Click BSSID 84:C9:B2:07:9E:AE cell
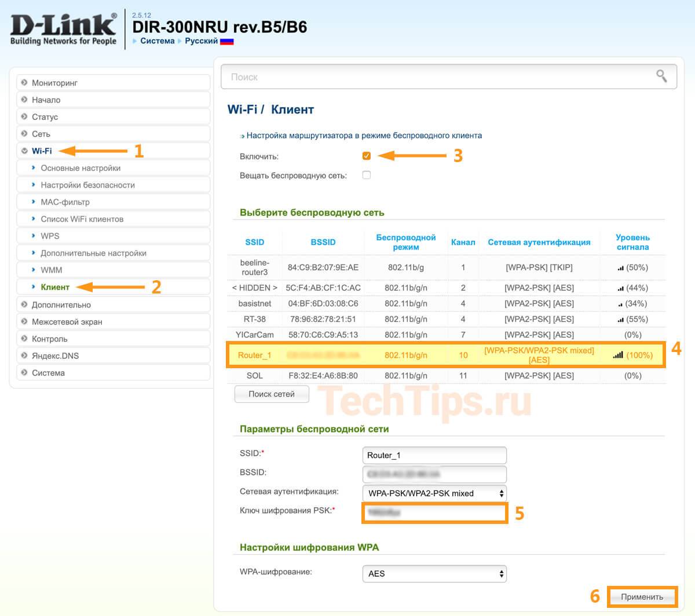 (x=323, y=267)
